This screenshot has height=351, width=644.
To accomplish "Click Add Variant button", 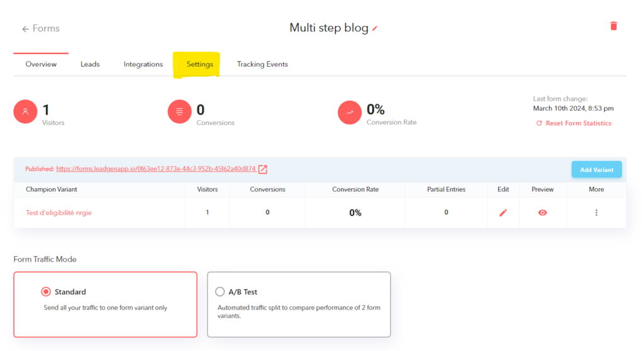I will (596, 169).
